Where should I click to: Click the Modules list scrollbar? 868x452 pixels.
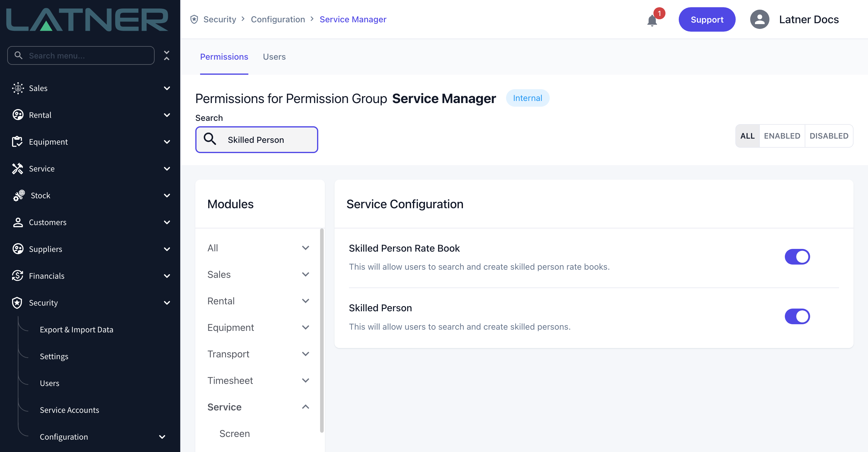[322, 330]
